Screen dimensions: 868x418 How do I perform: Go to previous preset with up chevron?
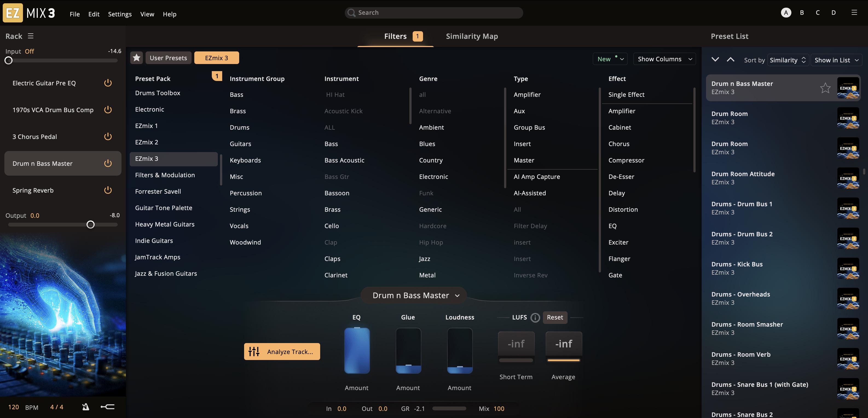730,60
